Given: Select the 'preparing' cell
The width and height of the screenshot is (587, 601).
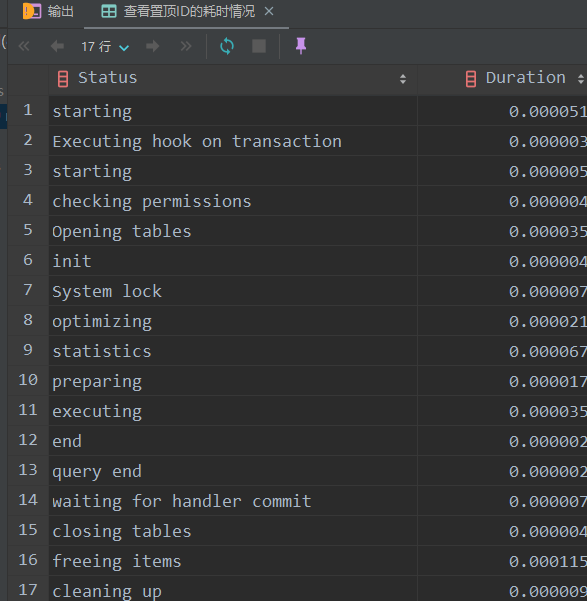Looking at the screenshot, I should [233, 381].
